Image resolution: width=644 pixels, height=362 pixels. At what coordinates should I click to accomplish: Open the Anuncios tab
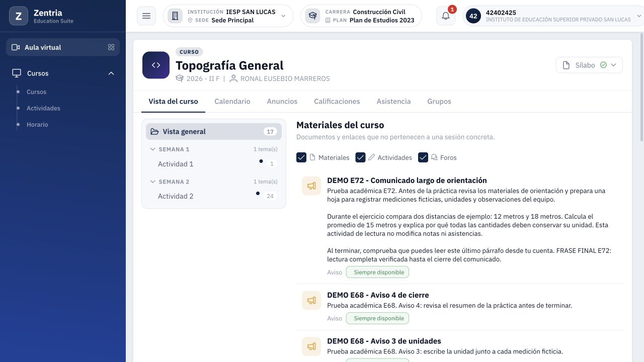(282, 101)
